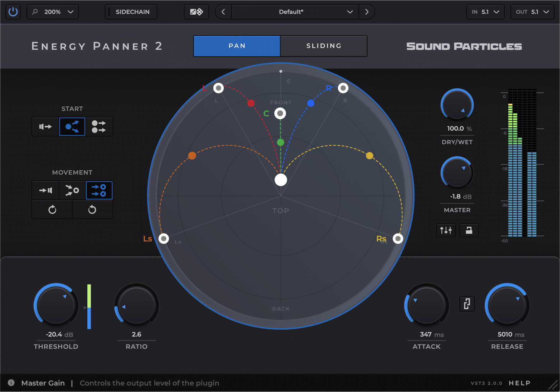Open the OUT 5.1 format dropdown

(532, 12)
